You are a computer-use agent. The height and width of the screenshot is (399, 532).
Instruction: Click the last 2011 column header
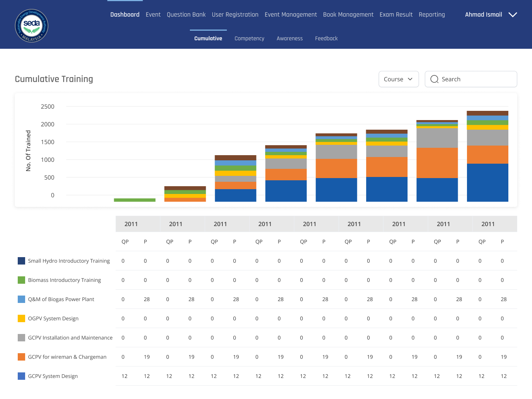click(x=488, y=224)
